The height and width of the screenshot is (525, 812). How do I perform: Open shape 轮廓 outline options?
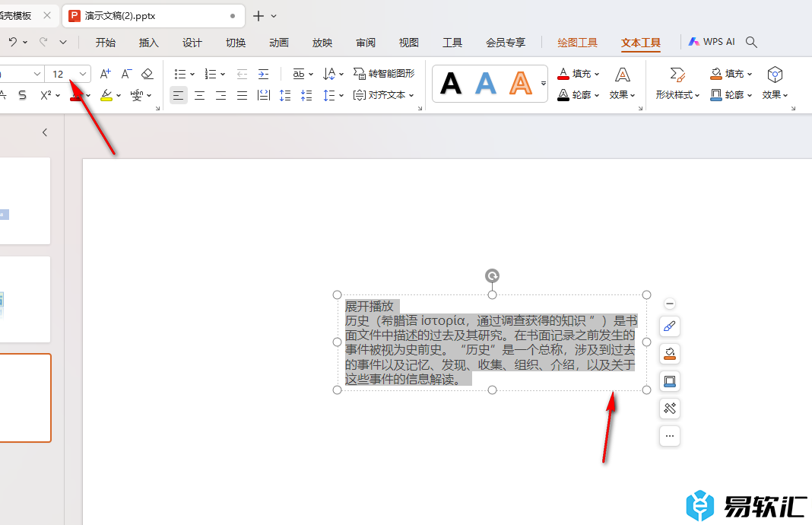[x=731, y=95]
